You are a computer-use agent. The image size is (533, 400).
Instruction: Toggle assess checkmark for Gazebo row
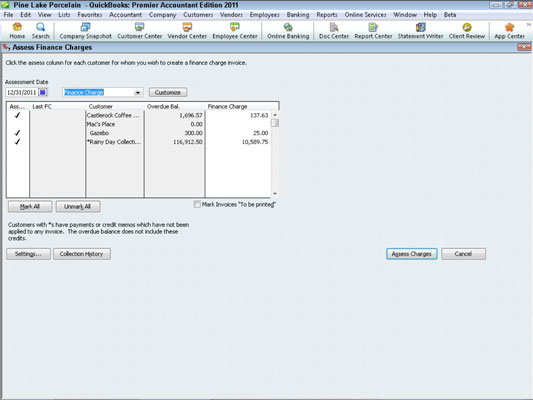[17, 133]
